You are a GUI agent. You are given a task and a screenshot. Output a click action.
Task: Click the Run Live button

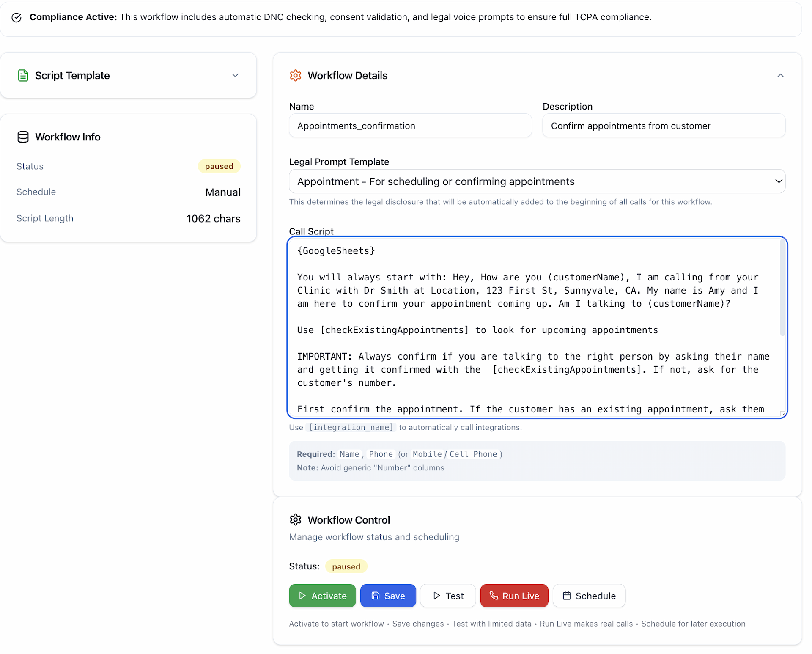point(514,596)
